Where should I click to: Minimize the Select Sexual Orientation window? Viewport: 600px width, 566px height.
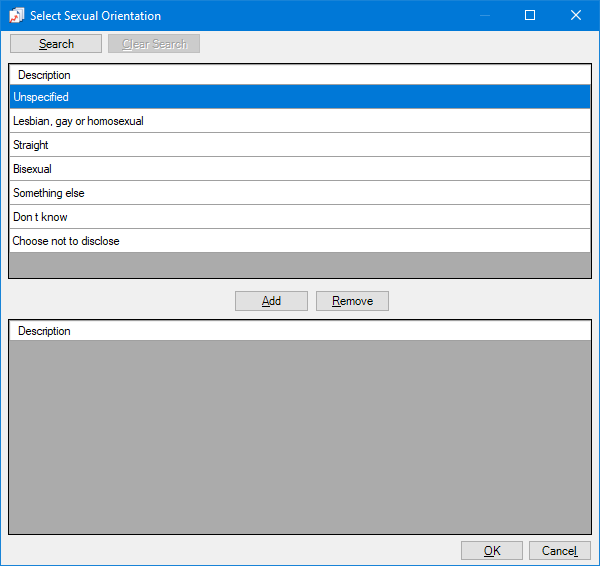(484, 15)
